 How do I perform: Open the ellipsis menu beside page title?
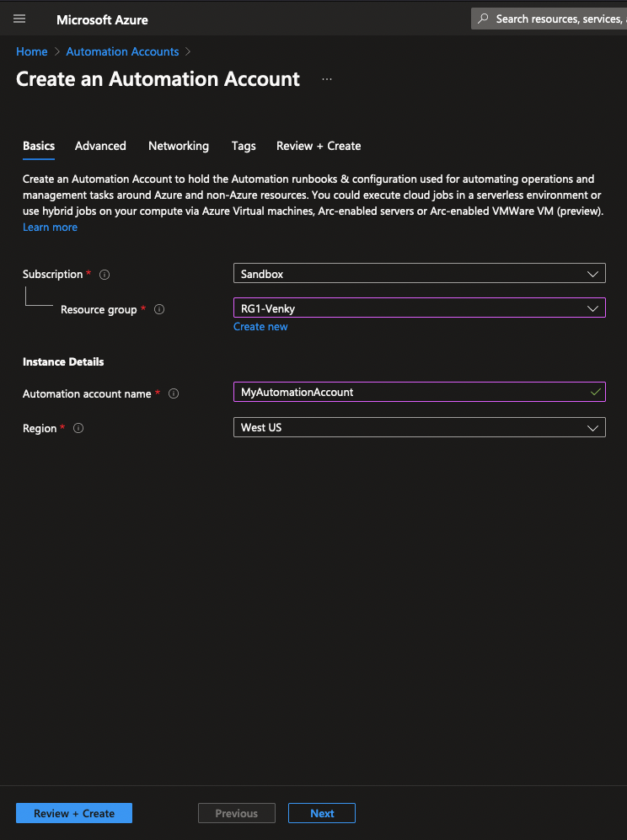pos(327,79)
